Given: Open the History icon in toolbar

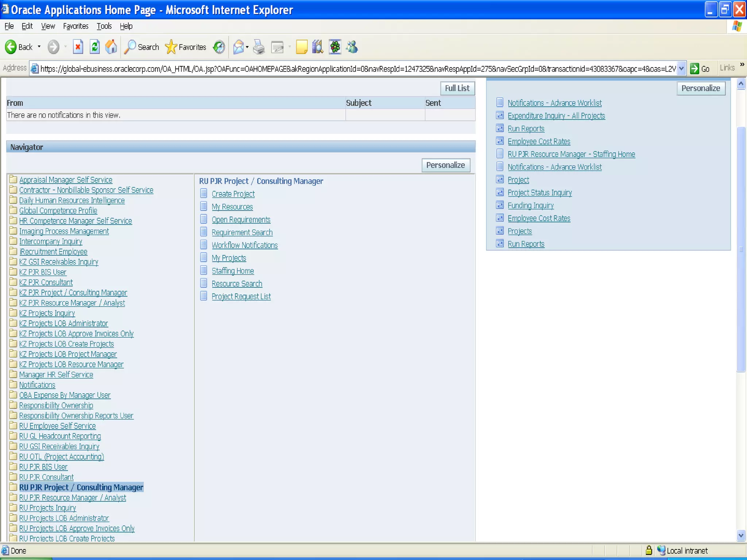Looking at the screenshot, I should pyautogui.click(x=219, y=47).
